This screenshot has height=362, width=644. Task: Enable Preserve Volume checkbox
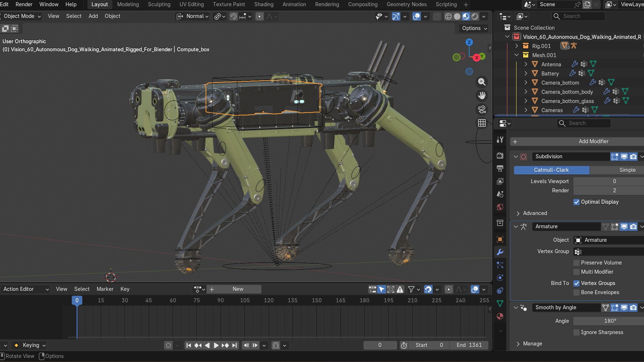[x=576, y=263]
